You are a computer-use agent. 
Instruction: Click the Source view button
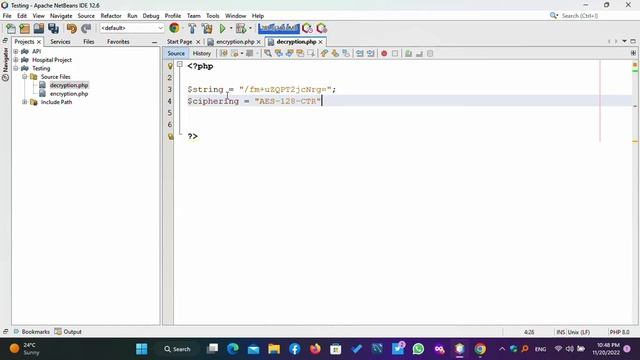pyautogui.click(x=176, y=53)
